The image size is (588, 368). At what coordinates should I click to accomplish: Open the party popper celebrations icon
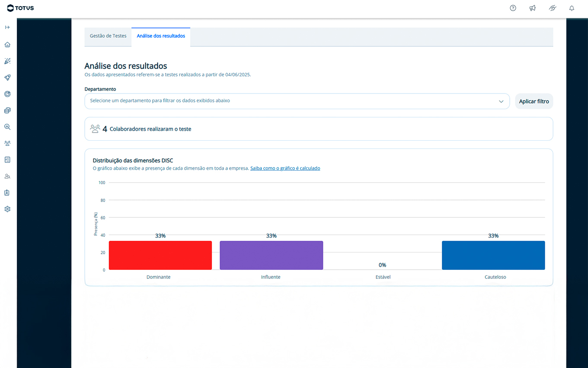point(7,61)
